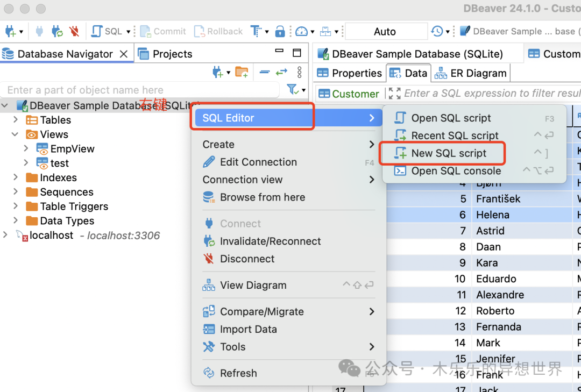This screenshot has width=581, height=392.
Task: Open the Connection view submenu
Action: (x=289, y=180)
